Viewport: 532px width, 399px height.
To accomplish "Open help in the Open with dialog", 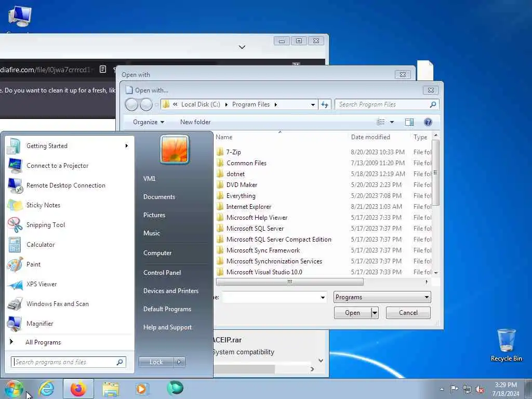I will tap(428, 122).
